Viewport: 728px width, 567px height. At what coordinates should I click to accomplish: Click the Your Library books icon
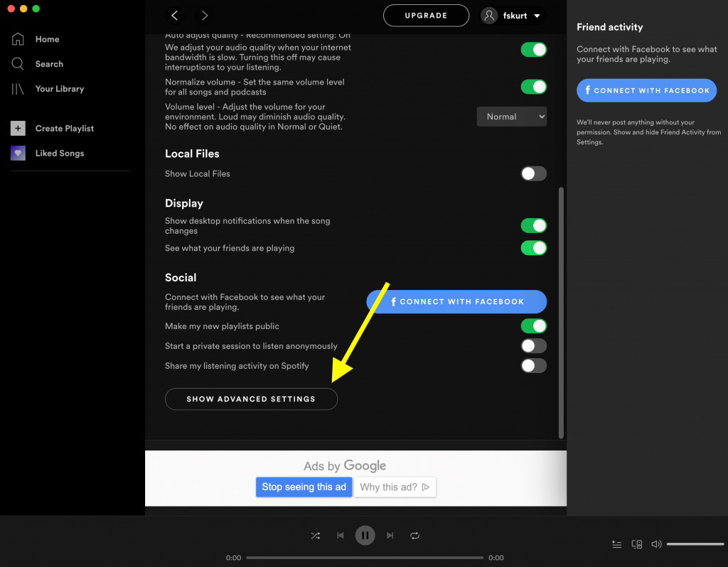click(18, 89)
